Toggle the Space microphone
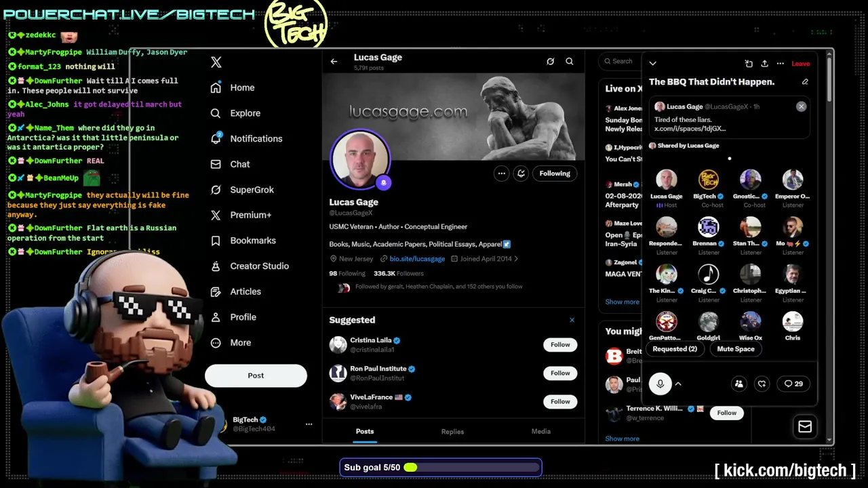868x488 pixels. [660, 384]
